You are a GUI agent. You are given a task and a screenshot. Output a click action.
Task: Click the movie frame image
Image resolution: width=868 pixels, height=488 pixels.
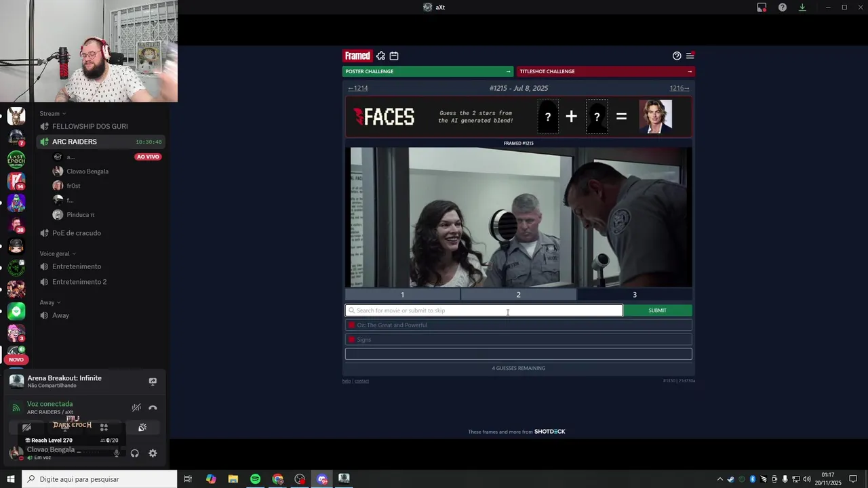[x=519, y=217]
